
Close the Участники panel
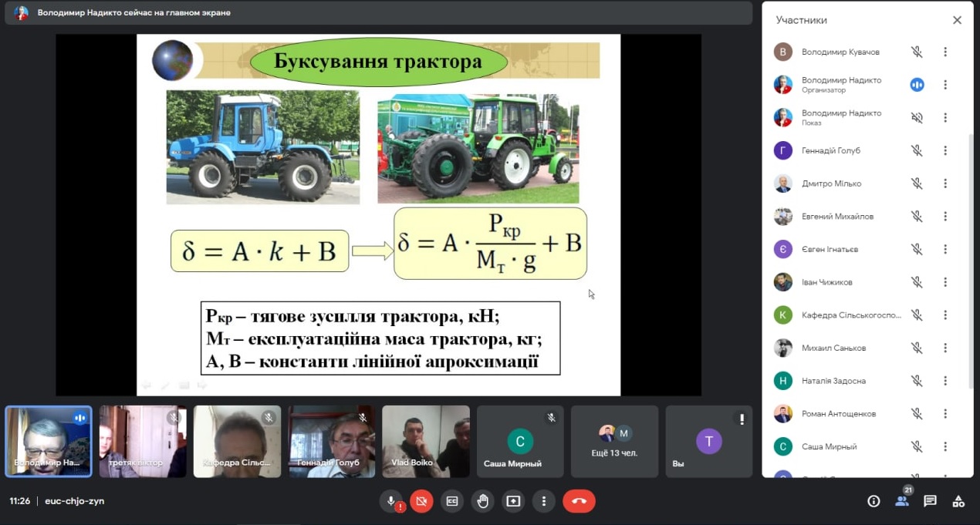[957, 21]
